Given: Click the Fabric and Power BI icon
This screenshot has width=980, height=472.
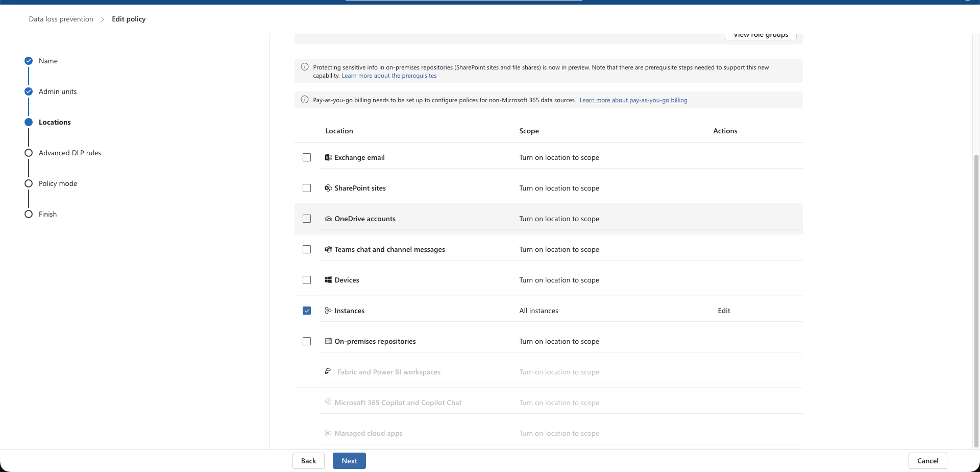Looking at the screenshot, I should 328,371.
